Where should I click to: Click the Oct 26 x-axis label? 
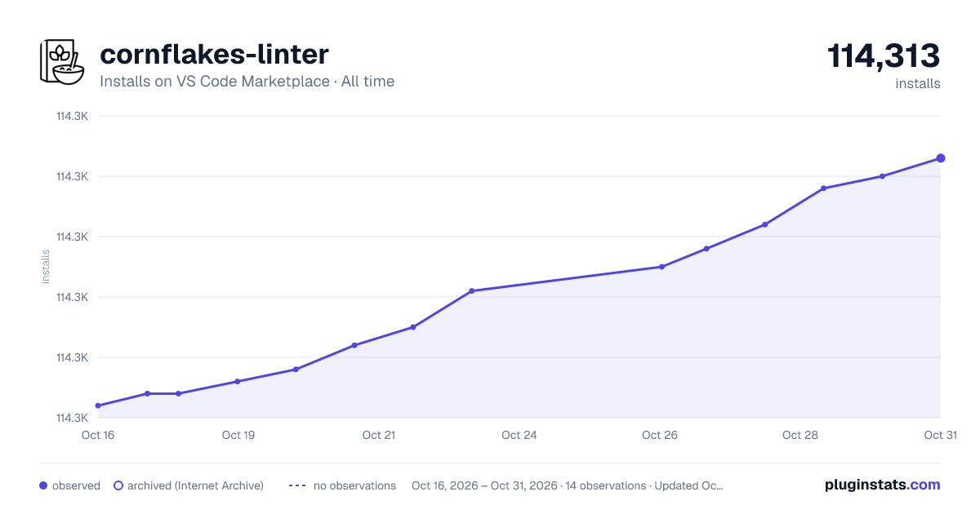click(x=660, y=435)
